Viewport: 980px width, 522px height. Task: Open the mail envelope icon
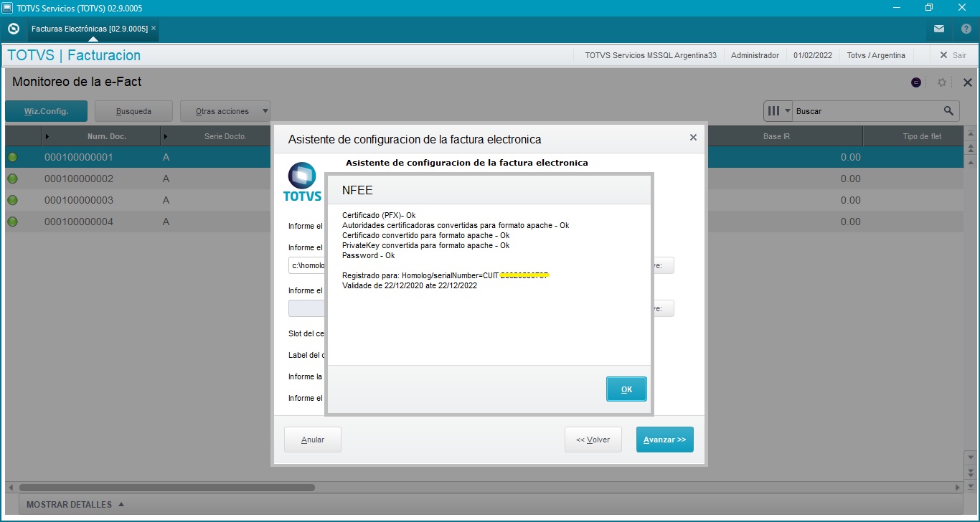[x=939, y=29]
